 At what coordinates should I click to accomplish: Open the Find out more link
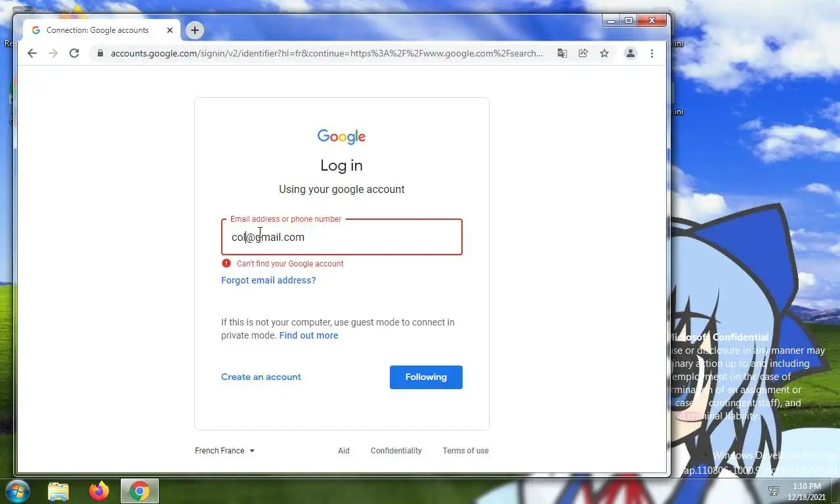[308, 335]
